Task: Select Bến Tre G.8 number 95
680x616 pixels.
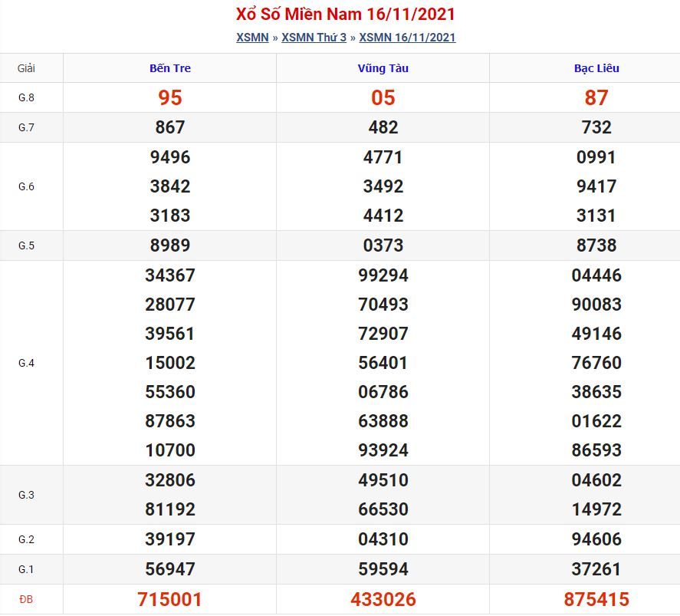Action: tap(170, 97)
